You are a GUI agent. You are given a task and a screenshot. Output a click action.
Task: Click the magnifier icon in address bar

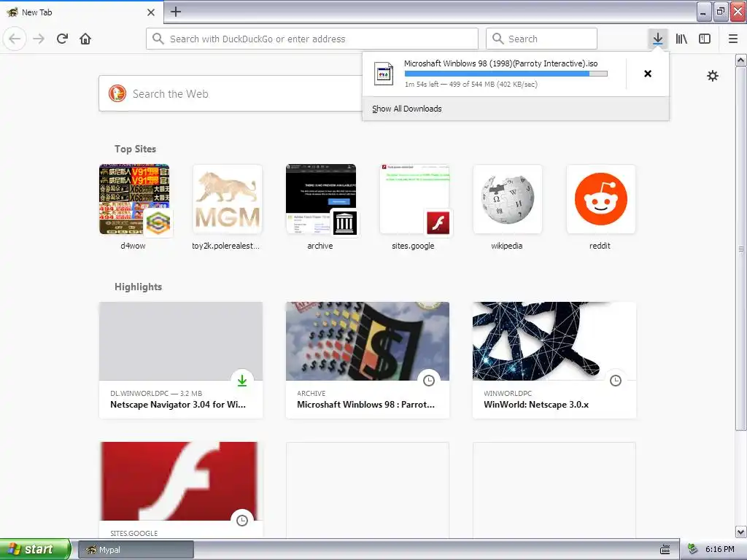pos(158,39)
